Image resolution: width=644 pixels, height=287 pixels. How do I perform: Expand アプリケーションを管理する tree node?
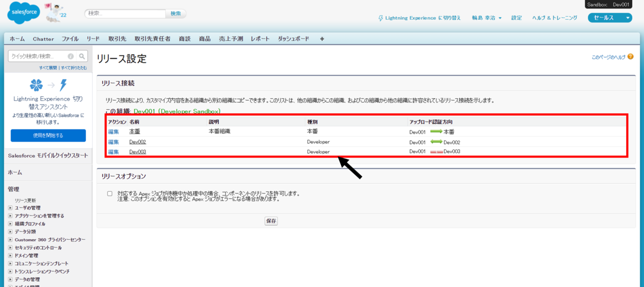tap(10, 216)
